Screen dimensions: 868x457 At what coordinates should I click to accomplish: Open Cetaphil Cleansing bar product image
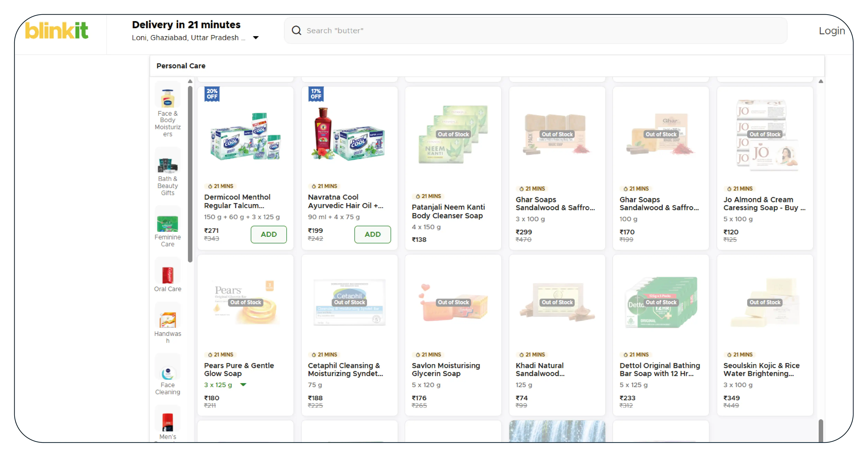coord(349,302)
